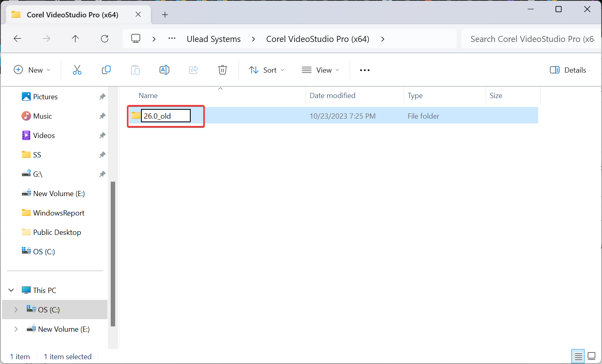Open the G:\ pinned drive
This screenshot has height=364, width=602.
coord(38,174)
